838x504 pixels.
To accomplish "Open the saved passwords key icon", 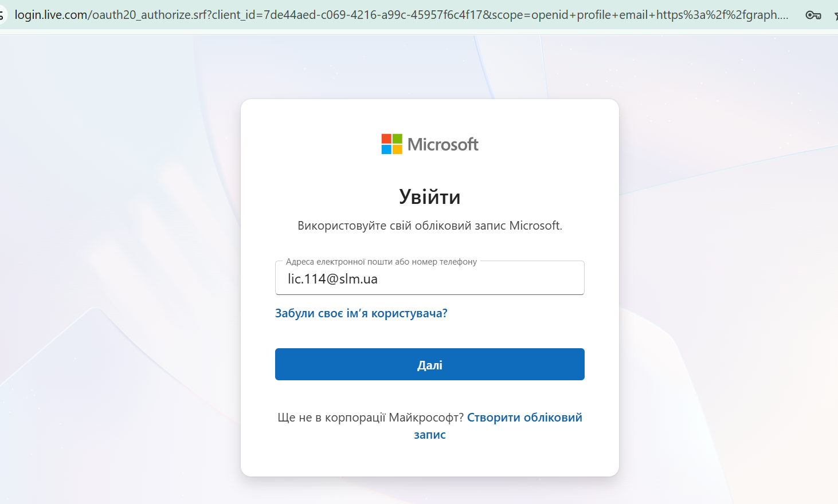I will [813, 15].
